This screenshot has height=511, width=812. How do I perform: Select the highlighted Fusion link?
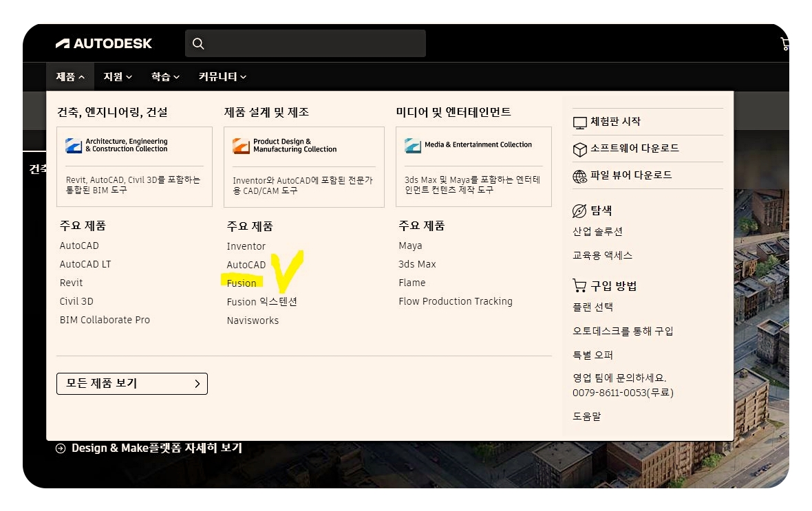click(x=242, y=283)
